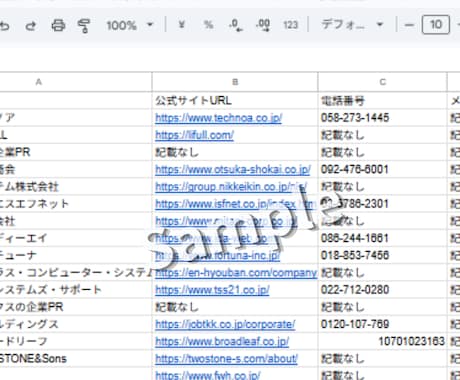Open the tss21.co.jp link

coord(212,290)
